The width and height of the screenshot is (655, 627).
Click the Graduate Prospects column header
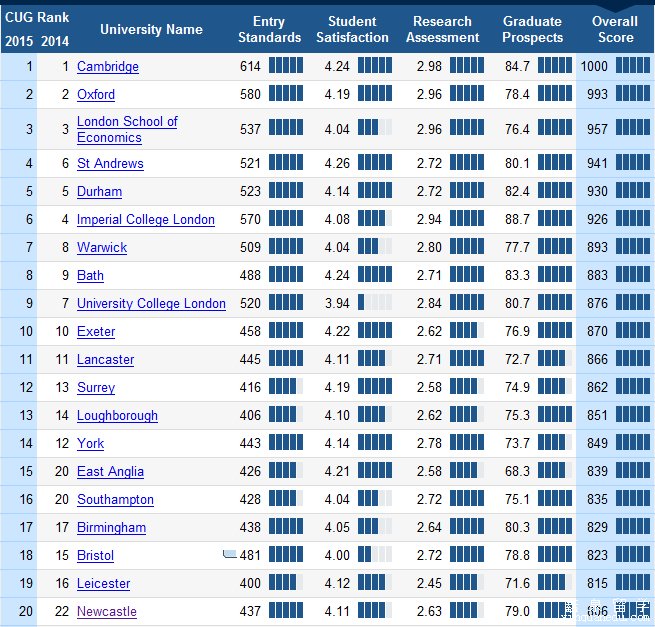[533, 29]
